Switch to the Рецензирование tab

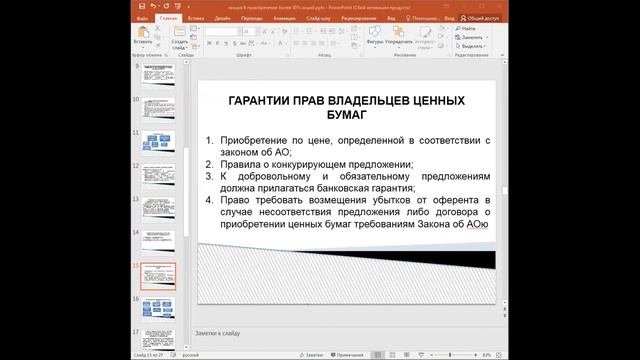(x=359, y=18)
